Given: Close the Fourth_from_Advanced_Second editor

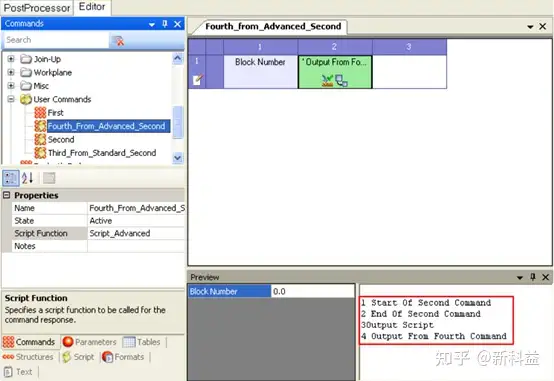Looking at the screenshot, I should (543, 27).
